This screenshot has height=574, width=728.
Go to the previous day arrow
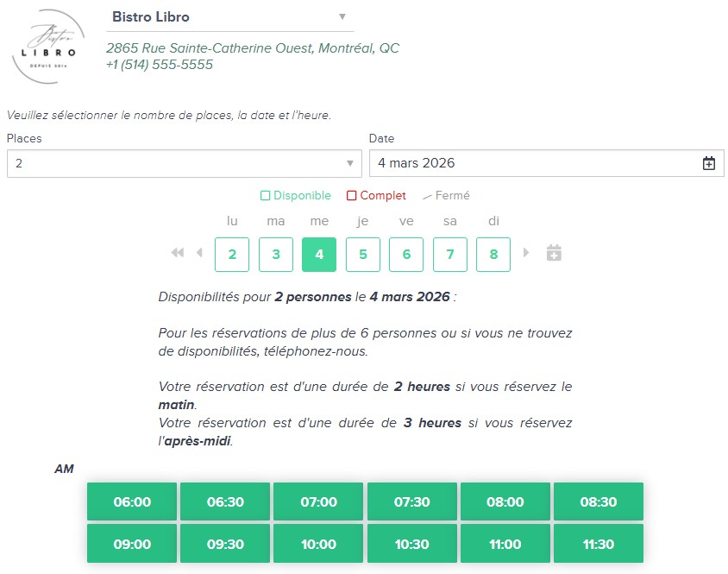pyautogui.click(x=199, y=253)
